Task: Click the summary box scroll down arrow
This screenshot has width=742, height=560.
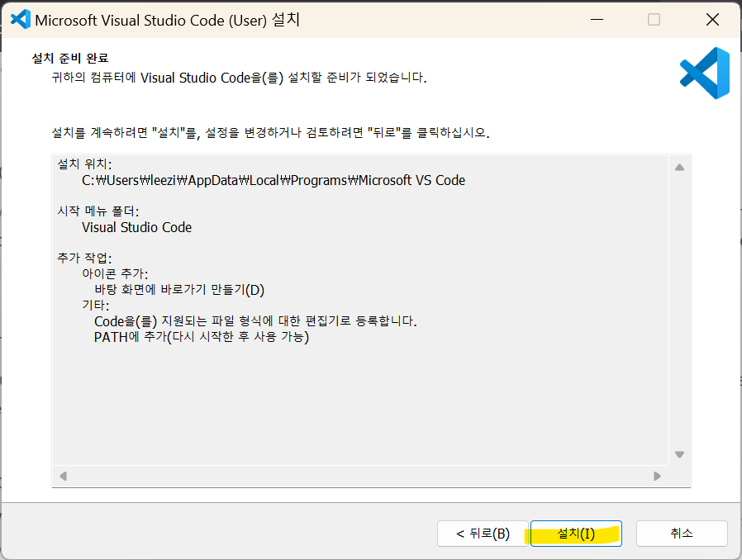Action: tap(679, 454)
